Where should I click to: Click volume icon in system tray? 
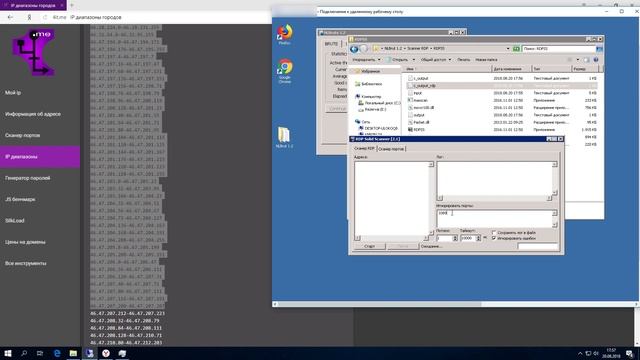(x=596, y=353)
